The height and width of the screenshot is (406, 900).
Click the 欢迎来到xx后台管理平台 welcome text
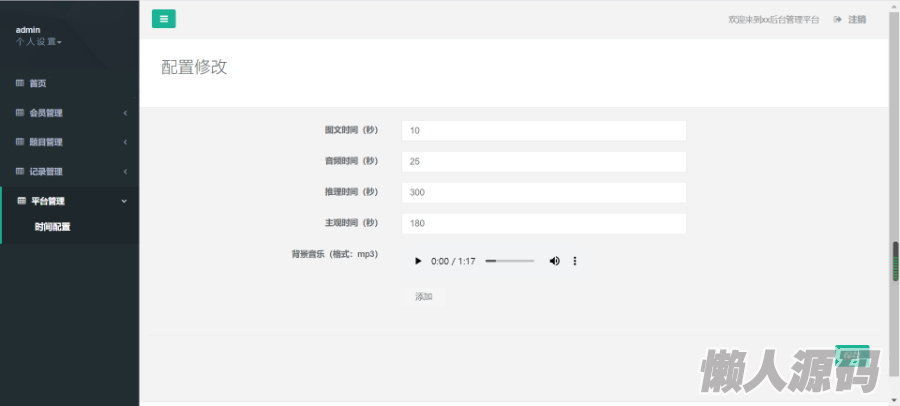[774, 20]
